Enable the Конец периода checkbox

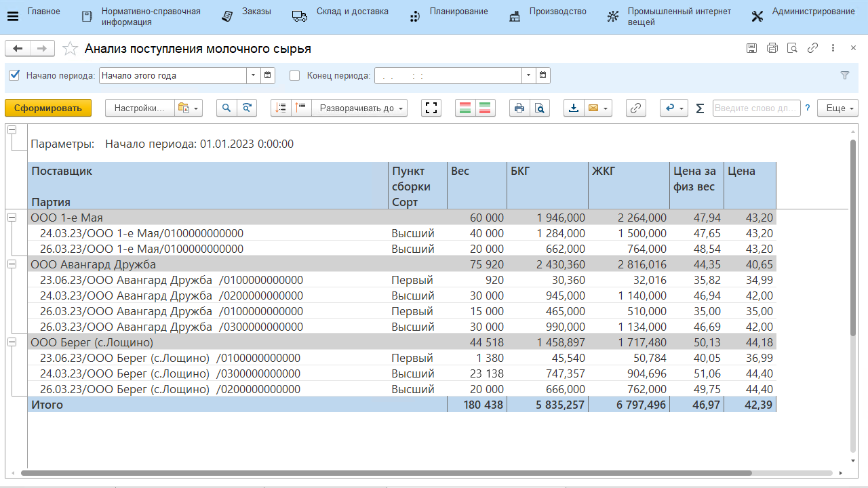point(294,75)
